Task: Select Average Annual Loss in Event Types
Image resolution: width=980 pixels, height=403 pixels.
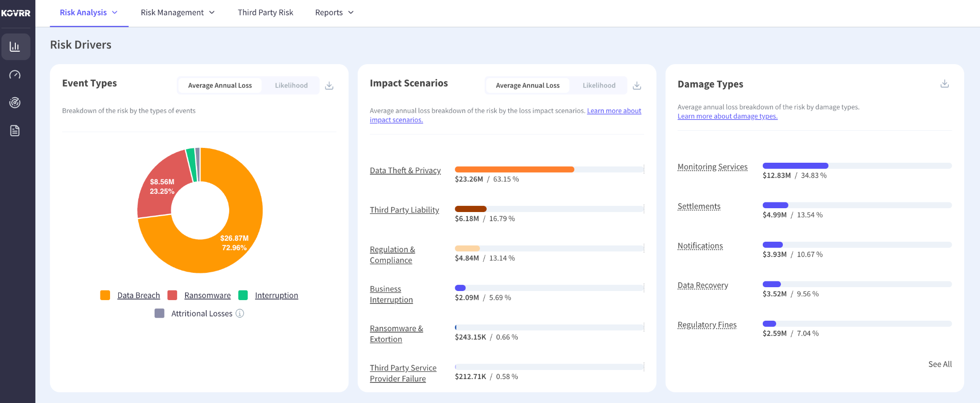Action: coord(220,85)
